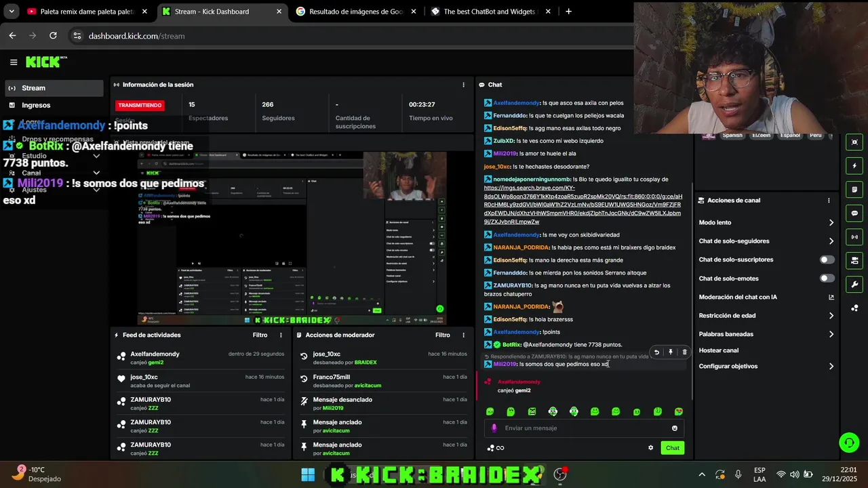This screenshot has height=488, width=868.
Task: Click Axelfandemondy name in activity feed
Action: coord(155,354)
